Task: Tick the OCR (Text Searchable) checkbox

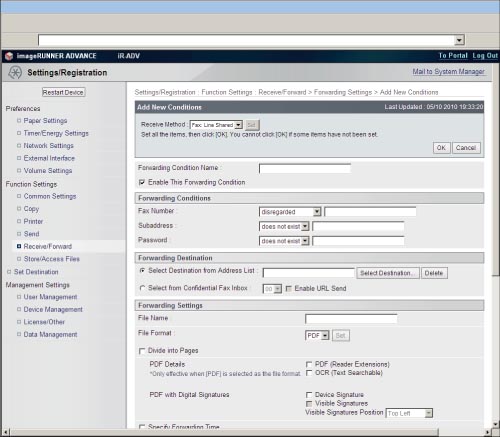Action: [x=309, y=373]
